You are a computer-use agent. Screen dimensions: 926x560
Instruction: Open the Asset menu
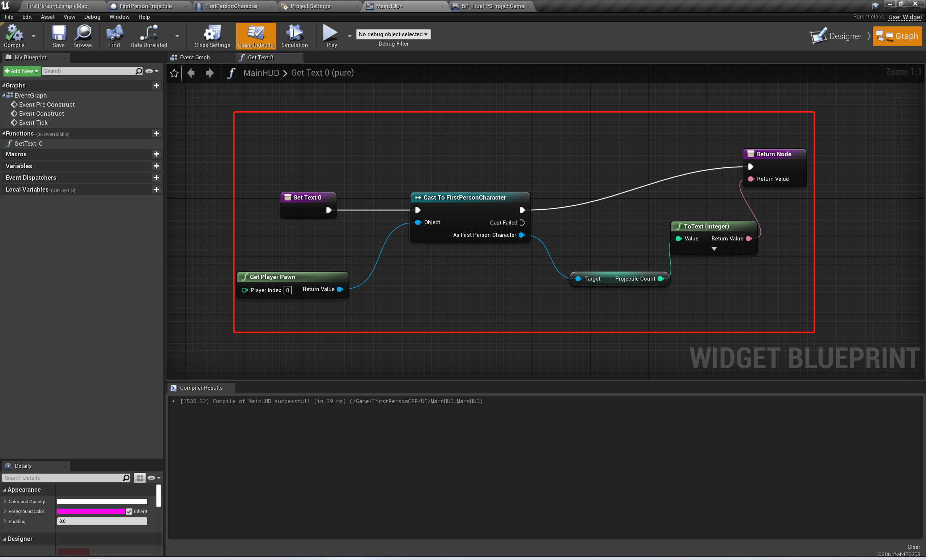click(x=47, y=17)
